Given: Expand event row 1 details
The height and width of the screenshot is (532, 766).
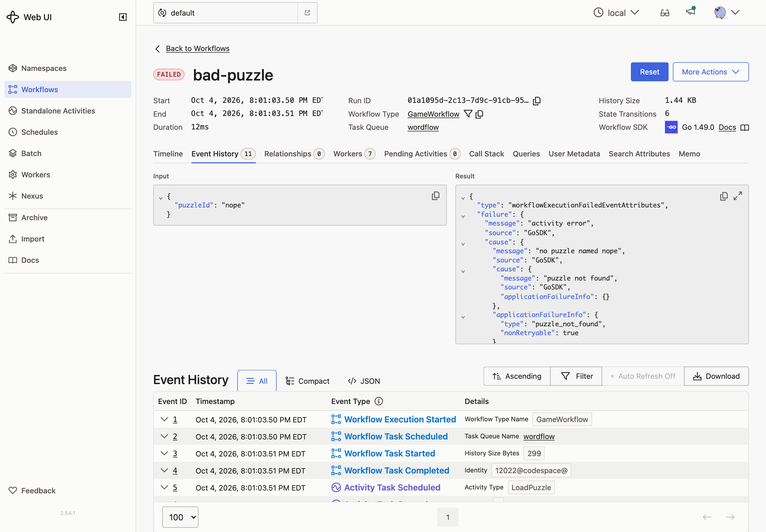Looking at the screenshot, I should point(164,419).
